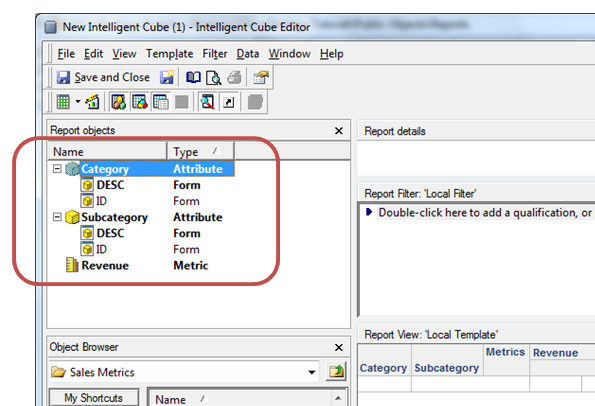Select the Revenue metric row
The image size is (595, 406).
(105, 266)
